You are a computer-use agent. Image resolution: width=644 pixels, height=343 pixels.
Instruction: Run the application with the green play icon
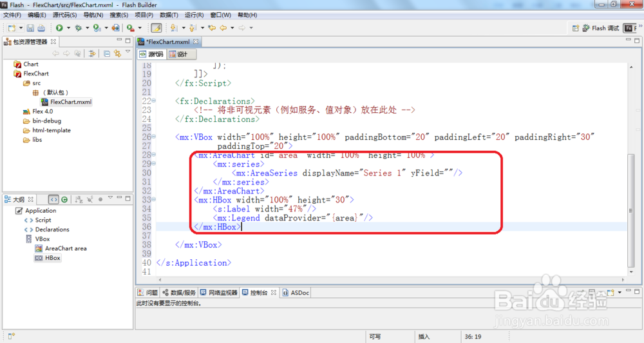click(x=59, y=28)
